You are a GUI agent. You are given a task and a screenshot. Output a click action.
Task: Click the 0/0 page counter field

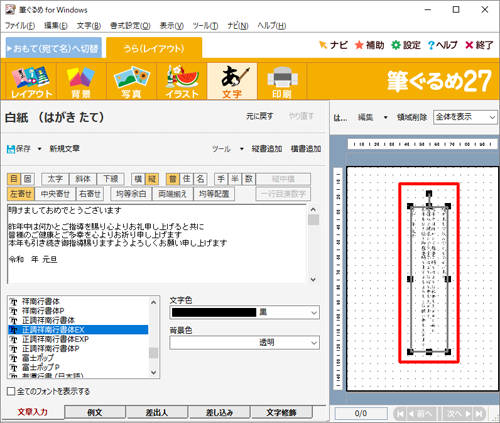point(361,414)
